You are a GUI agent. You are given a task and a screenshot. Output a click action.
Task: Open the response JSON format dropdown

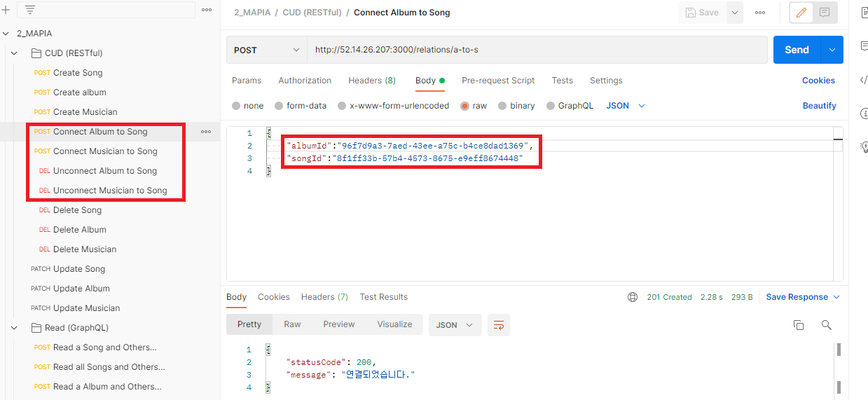[455, 325]
